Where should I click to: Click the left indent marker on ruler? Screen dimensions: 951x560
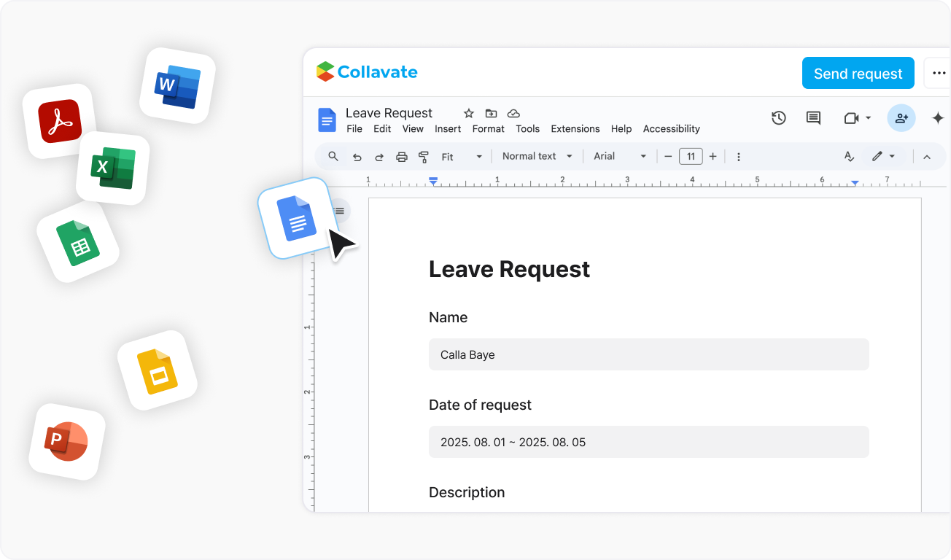(433, 180)
